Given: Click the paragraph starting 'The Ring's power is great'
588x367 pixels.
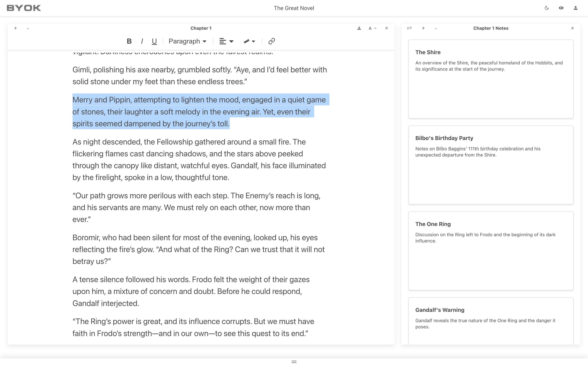Looking at the screenshot, I should pyautogui.click(x=193, y=327).
